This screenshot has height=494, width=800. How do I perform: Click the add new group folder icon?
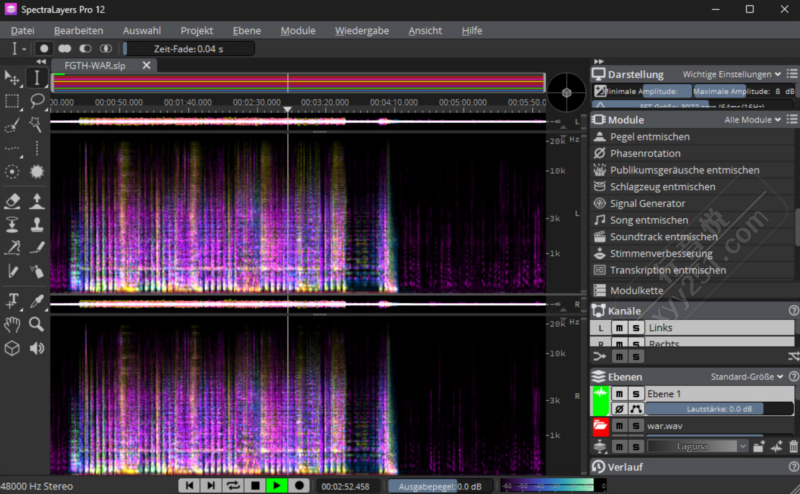759,447
